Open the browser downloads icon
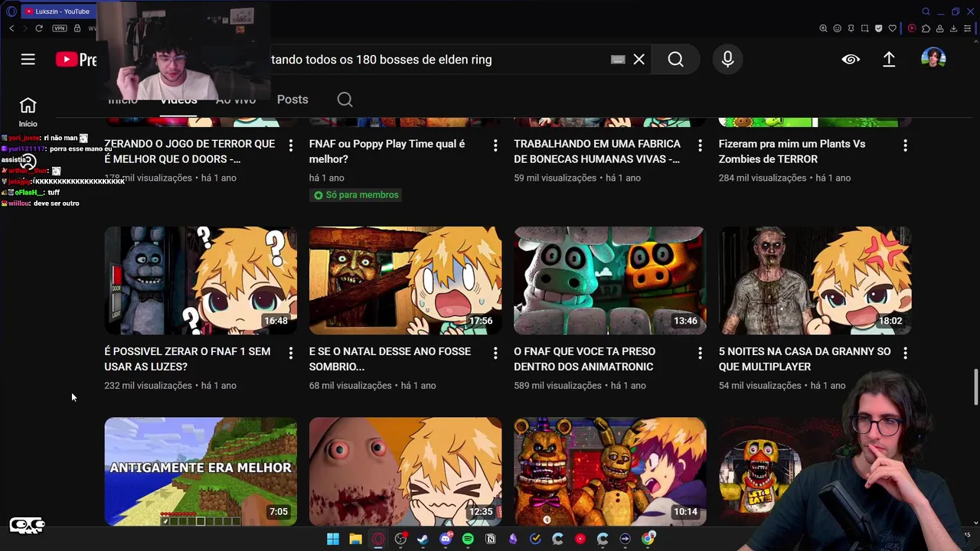Screen dimensions: 980x551 (x=953, y=28)
